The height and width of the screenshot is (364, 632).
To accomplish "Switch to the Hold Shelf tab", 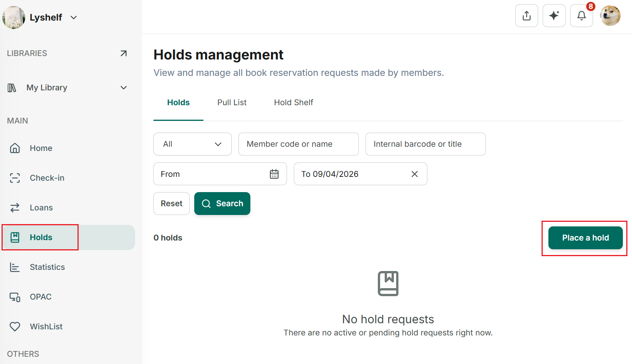I will pos(293,103).
